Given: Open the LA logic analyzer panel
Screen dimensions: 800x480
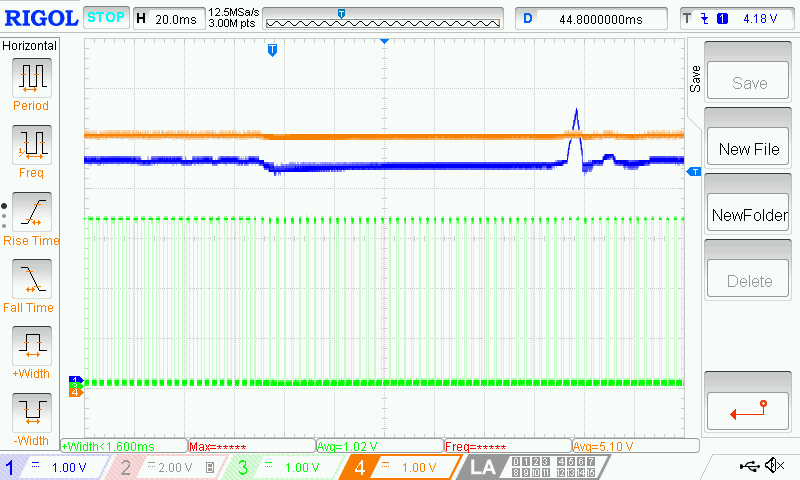Looking at the screenshot, I should pyautogui.click(x=483, y=467).
